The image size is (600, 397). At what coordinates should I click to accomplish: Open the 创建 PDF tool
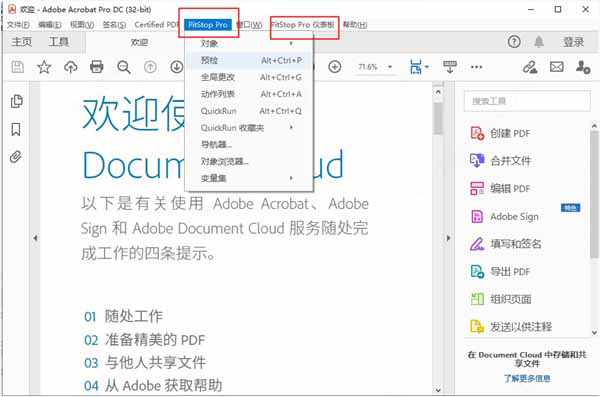(x=500, y=133)
